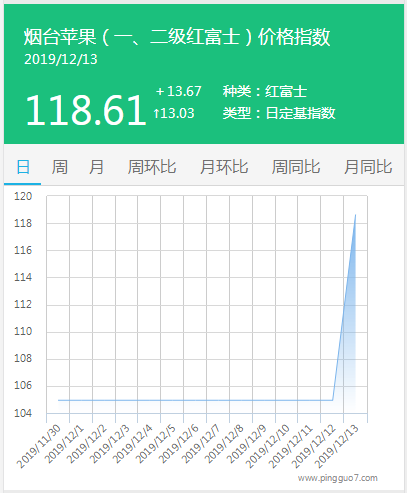The height and width of the screenshot is (493, 407).
Task: Click the title 烟台苹果价格指数
Action: tap(177, 37)
